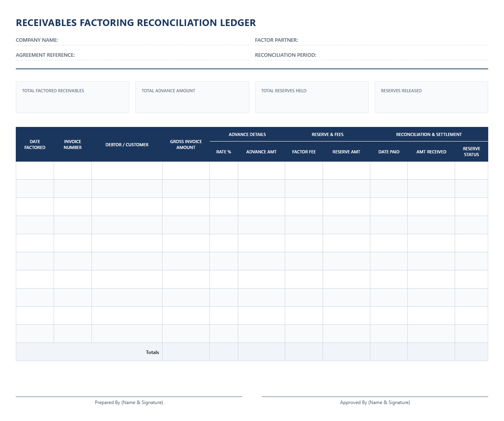Click the Totals cell under Advance Amt
504x421 pixels.
pyautogui.click(x=261, y=352)
